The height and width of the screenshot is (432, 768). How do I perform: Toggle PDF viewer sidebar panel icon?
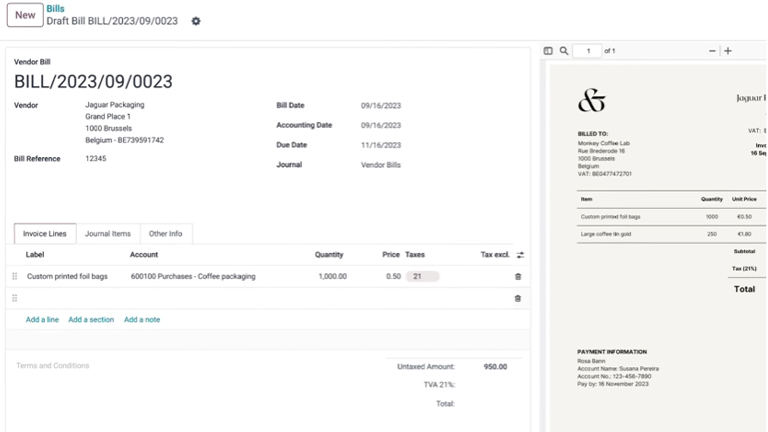click(x=548, y=51)
